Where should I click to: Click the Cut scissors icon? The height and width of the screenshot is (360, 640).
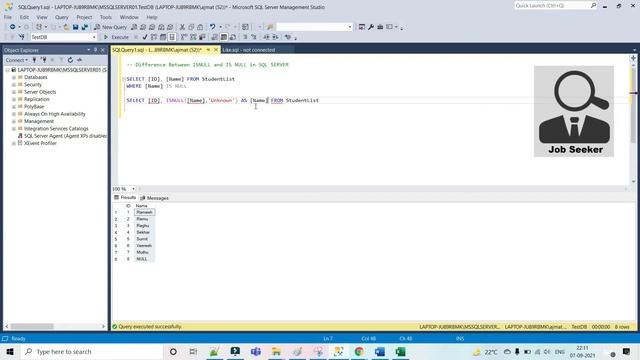182,27
